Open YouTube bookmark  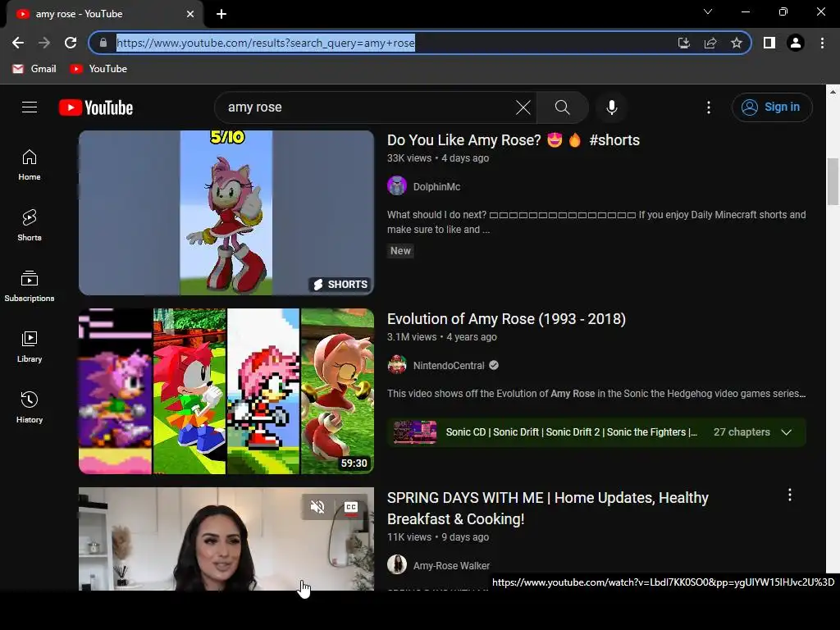pos(98,69)
